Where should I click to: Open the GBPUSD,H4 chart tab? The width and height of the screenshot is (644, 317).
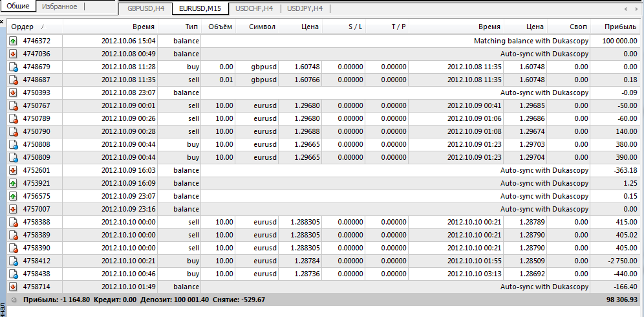[x=145, y=8]
